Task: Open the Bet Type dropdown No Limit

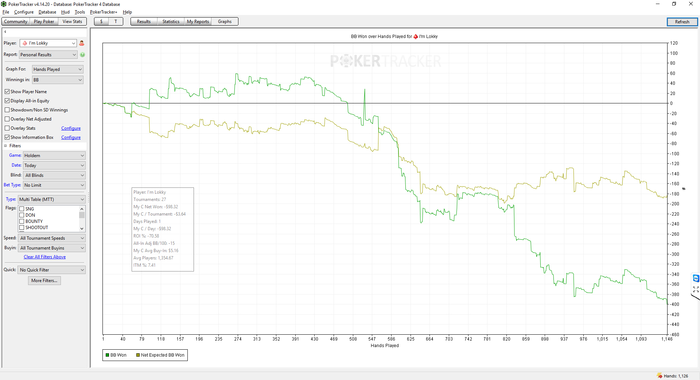Action: (54, 185)
